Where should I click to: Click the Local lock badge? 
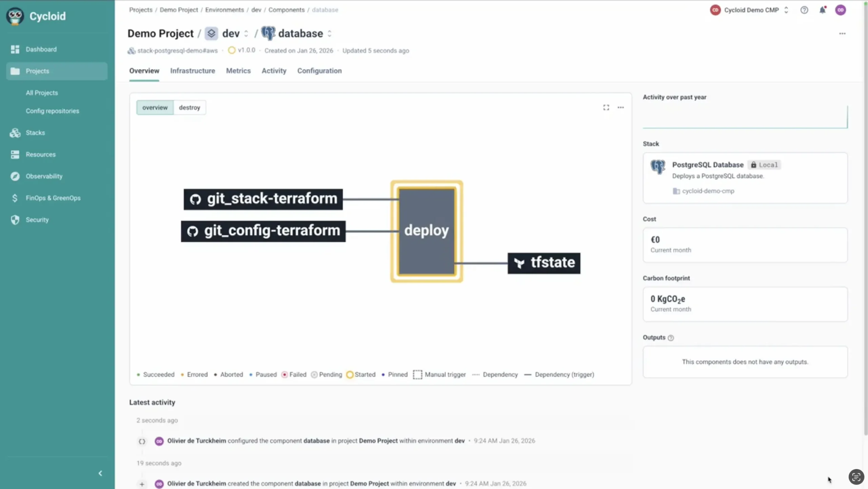pos(764,165)
